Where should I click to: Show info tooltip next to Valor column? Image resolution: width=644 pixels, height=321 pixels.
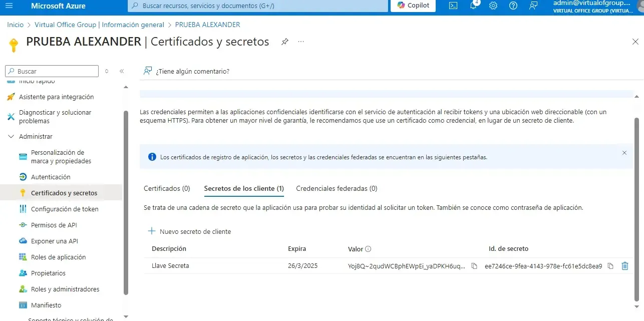368,249
